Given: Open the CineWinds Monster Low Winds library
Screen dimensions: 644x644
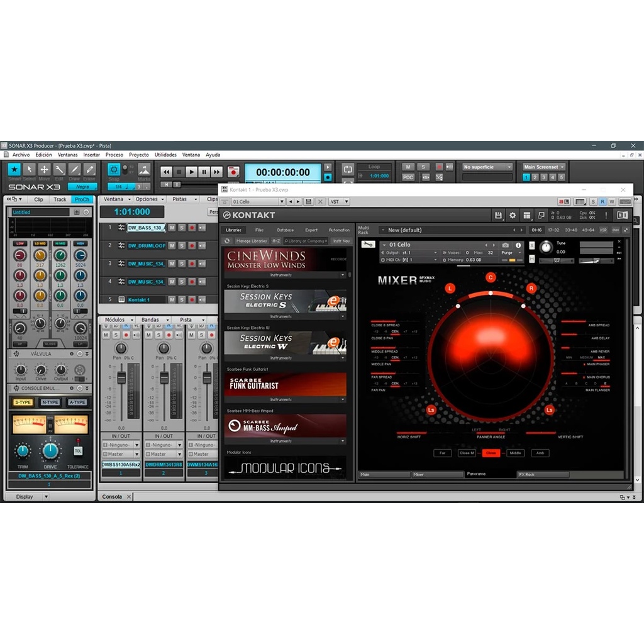Looking at the screenshot, I should (285, 260).
